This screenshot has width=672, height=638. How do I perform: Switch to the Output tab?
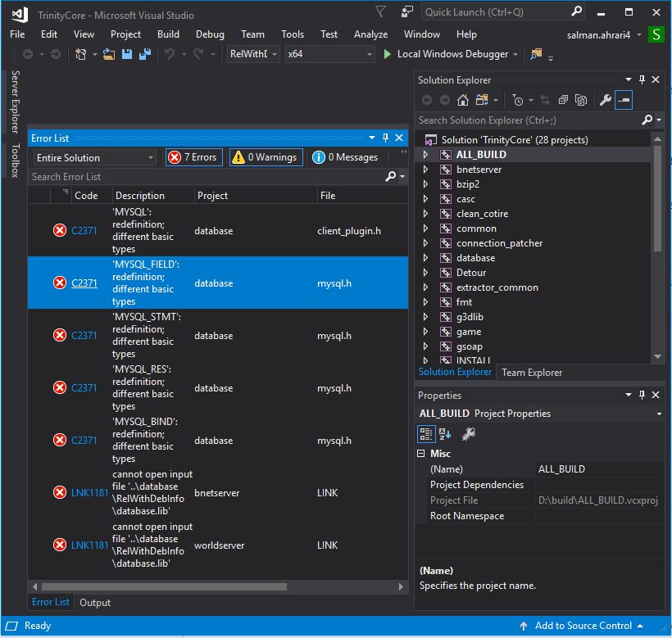pyautogui.click(x=95, y=603)
